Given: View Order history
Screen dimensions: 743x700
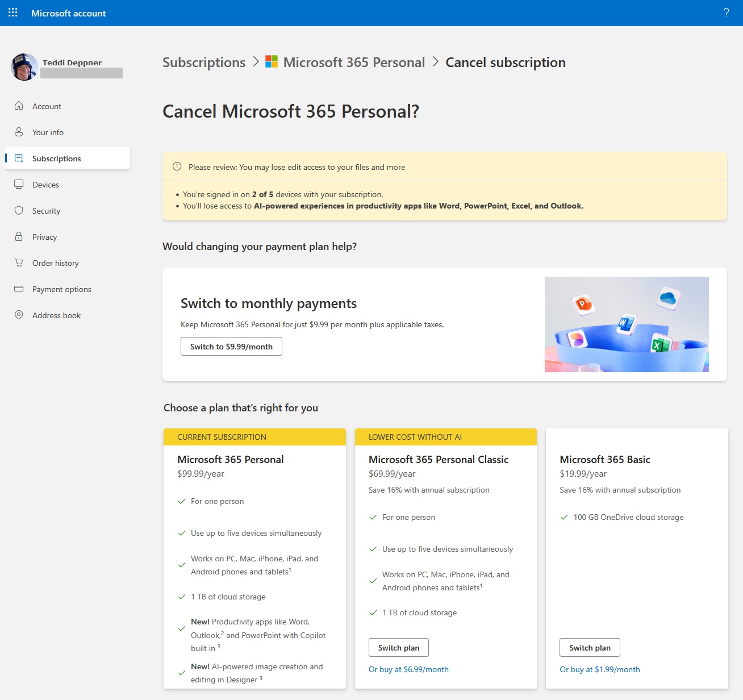Looking at the screenshot, I should click(68, 263).
